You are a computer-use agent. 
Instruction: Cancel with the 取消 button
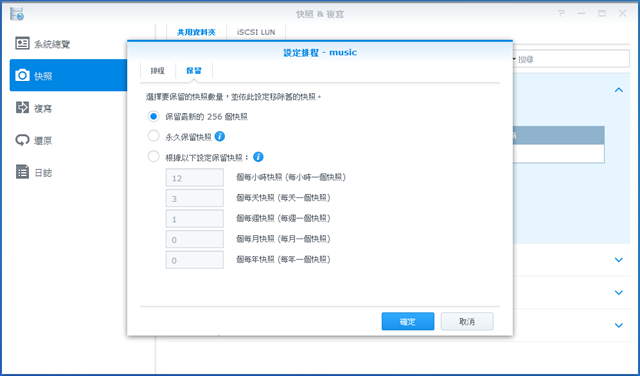pos(467,321)
